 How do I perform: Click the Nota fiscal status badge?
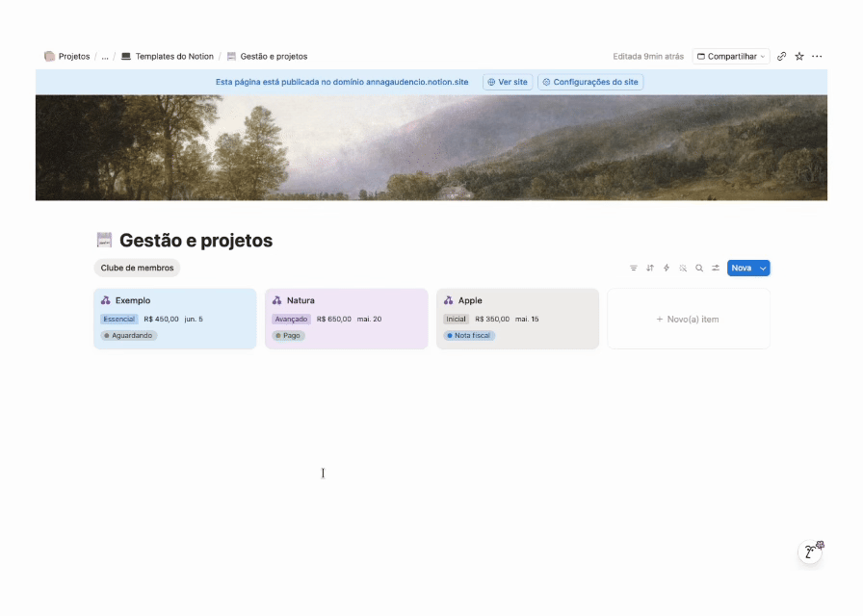[x=469, y=336]
